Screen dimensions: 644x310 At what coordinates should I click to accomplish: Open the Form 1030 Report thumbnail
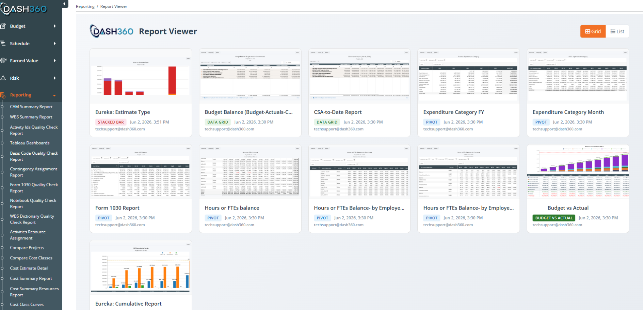(x=141, y=172)
